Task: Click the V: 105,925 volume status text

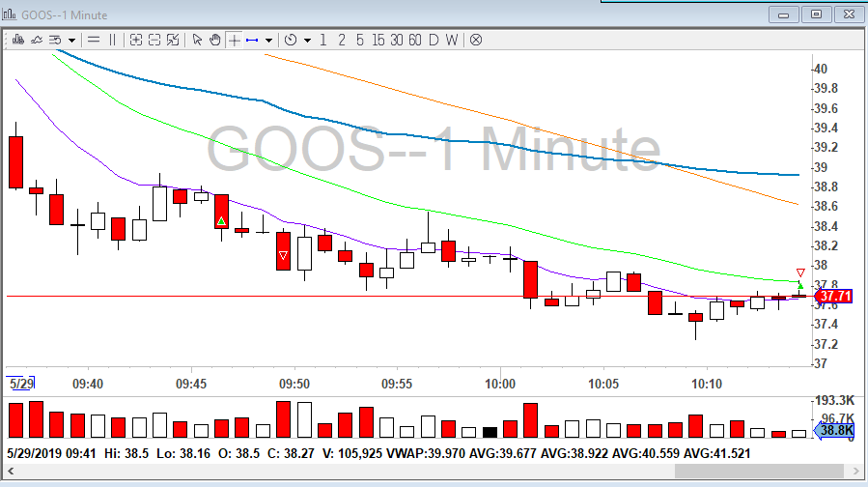Action: tap(352, 453)
